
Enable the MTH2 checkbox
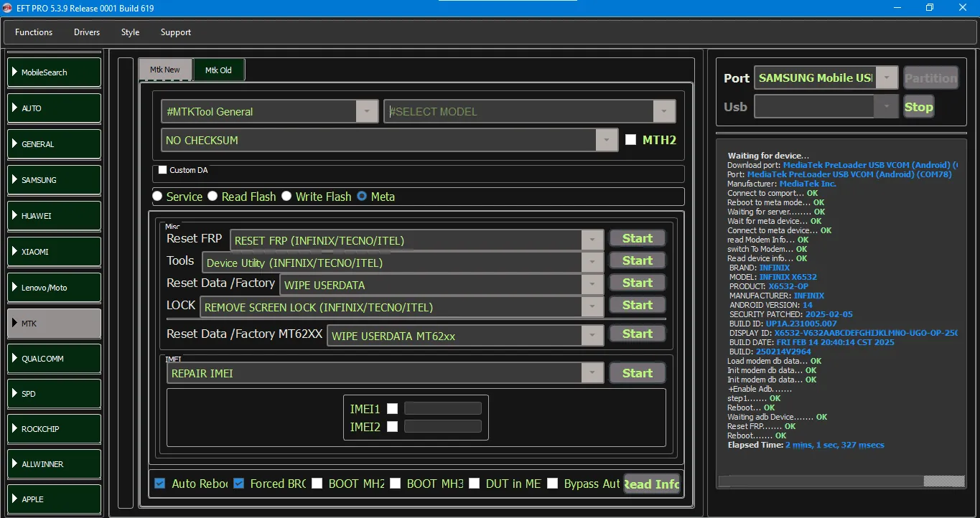pos(630,140)
